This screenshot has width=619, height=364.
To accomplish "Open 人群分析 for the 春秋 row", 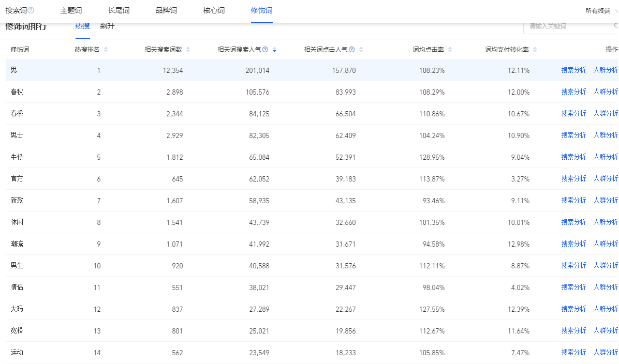I will point(606,92).
